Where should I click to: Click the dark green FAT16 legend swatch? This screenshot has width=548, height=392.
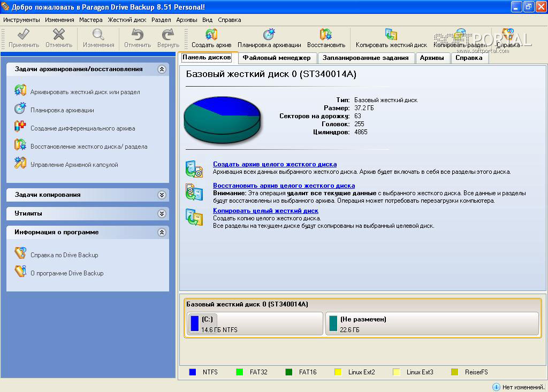pyautogui.click(x=288, y=372)
